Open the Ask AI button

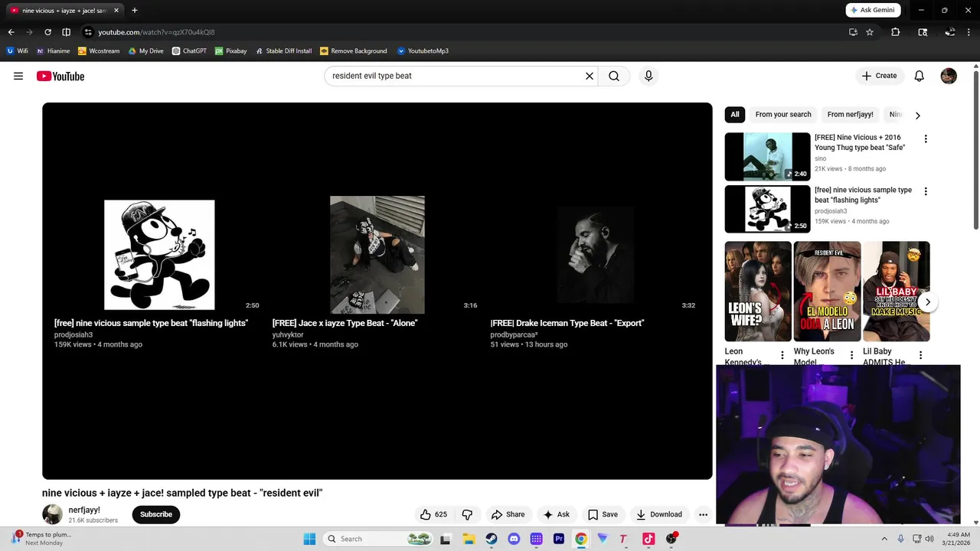556,514
